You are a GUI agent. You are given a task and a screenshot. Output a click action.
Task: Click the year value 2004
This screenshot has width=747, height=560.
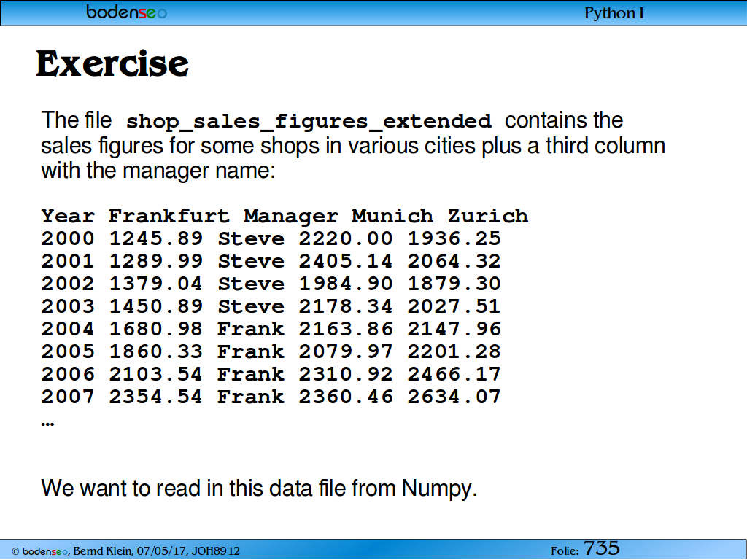(68, 329)
